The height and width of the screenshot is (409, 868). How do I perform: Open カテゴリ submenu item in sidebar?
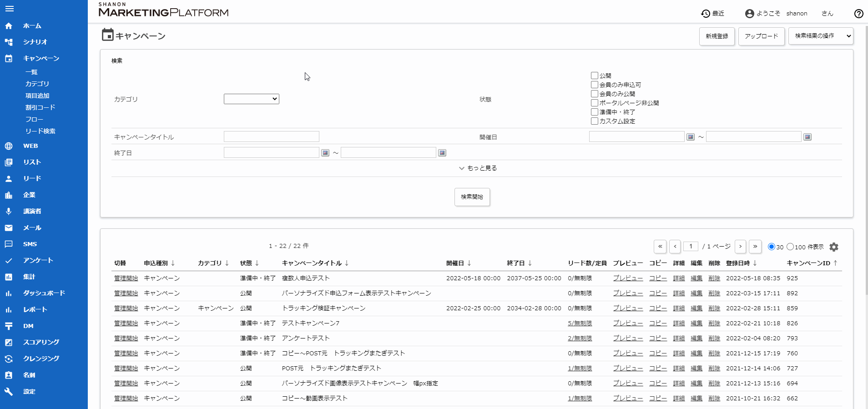tap(37, 84)
